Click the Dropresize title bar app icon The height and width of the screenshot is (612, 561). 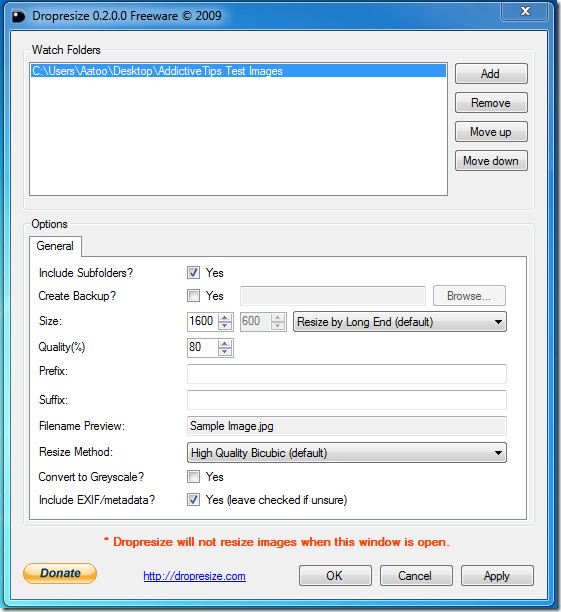click(18, 16)
